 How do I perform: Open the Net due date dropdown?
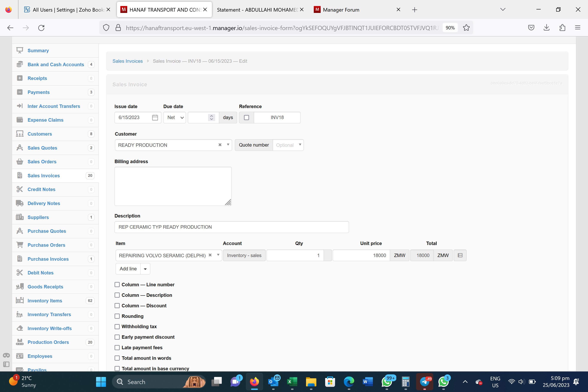click(x=175, y=118)
